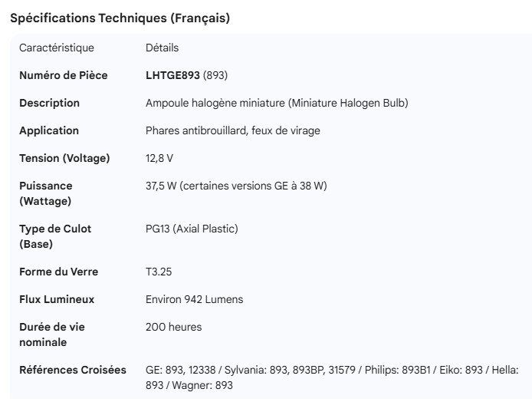Click the Caractéristique column header

click(x=57, y=48)
